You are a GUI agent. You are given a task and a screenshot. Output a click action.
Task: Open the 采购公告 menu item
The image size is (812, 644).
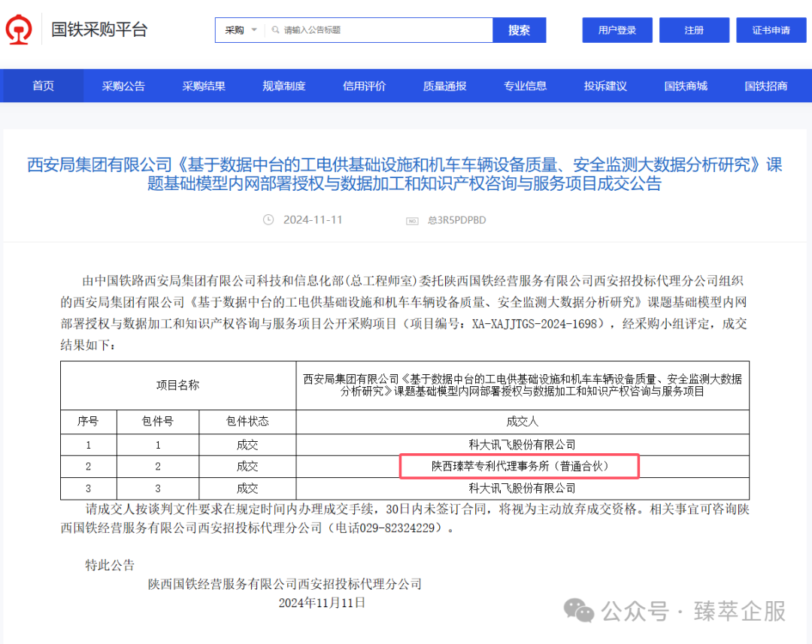pos(123,85)
